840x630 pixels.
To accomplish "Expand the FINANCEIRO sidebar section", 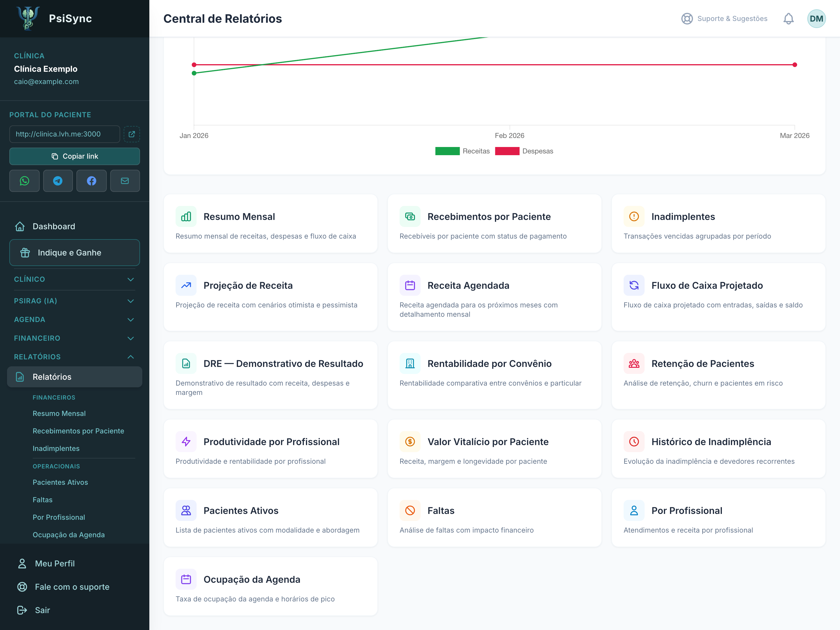I will tap(74, 338).
